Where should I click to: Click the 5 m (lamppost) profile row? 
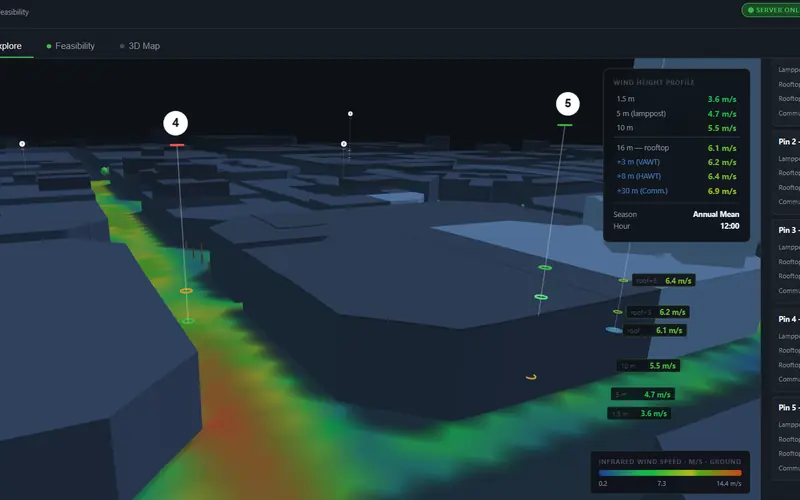click(676, 114)
